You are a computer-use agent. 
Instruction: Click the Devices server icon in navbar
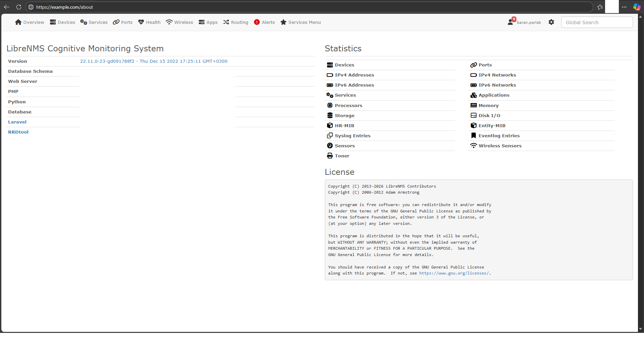pos(53,22)
